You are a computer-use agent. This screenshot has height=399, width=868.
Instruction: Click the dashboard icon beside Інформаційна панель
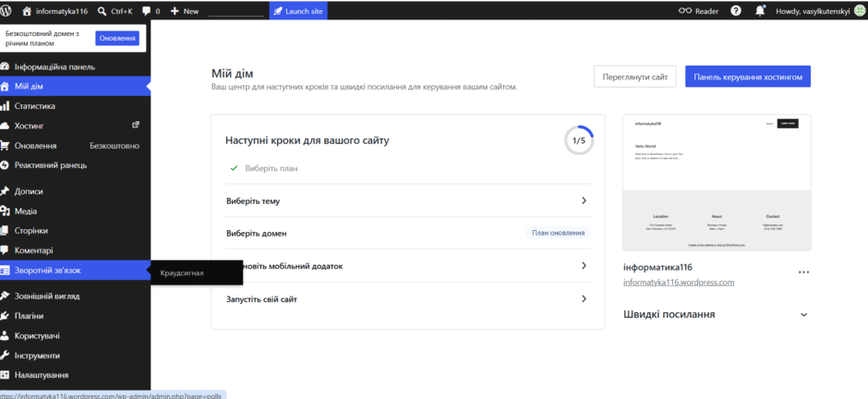point(5,66)
